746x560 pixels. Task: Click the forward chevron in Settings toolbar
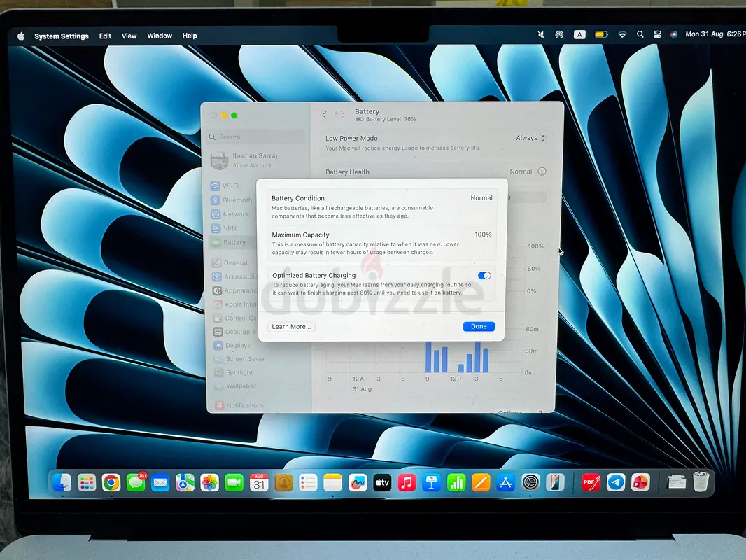[x=342, y=115]
